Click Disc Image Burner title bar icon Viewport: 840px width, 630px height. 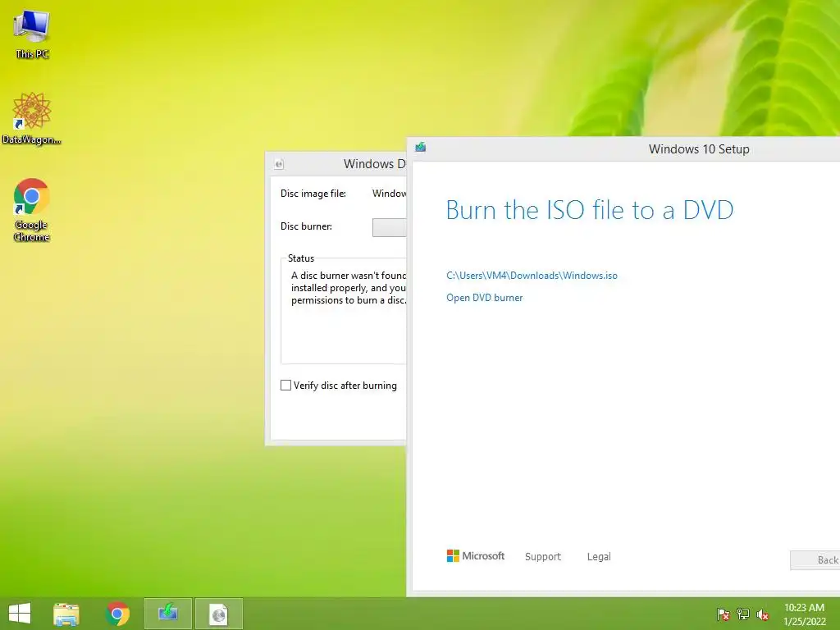[279, 164]
